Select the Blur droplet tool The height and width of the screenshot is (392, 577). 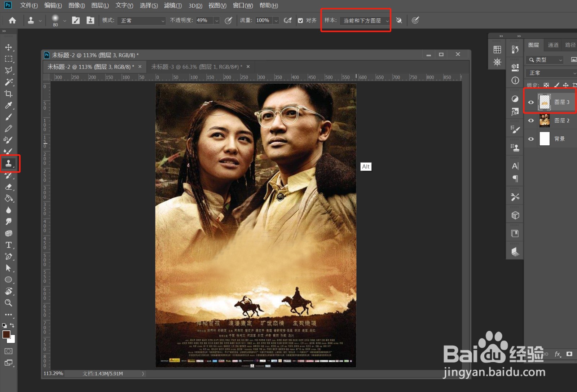(9, 210)
